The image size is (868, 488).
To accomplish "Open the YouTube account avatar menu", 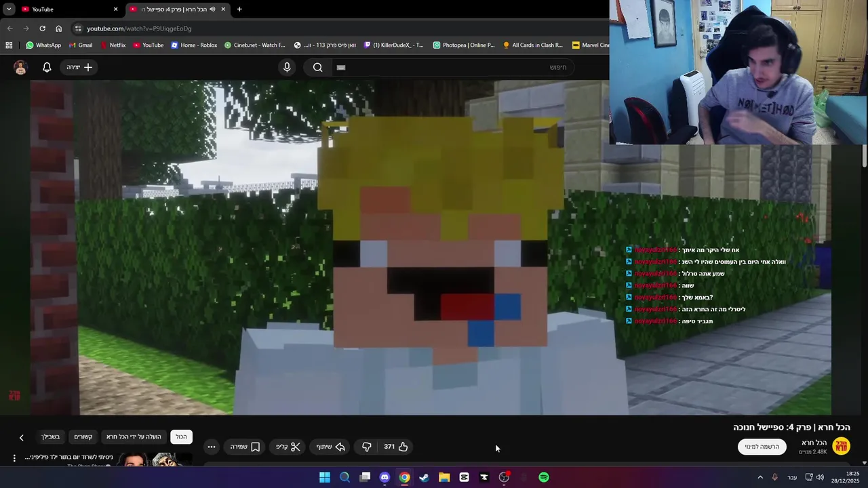I will pos(20,67).
